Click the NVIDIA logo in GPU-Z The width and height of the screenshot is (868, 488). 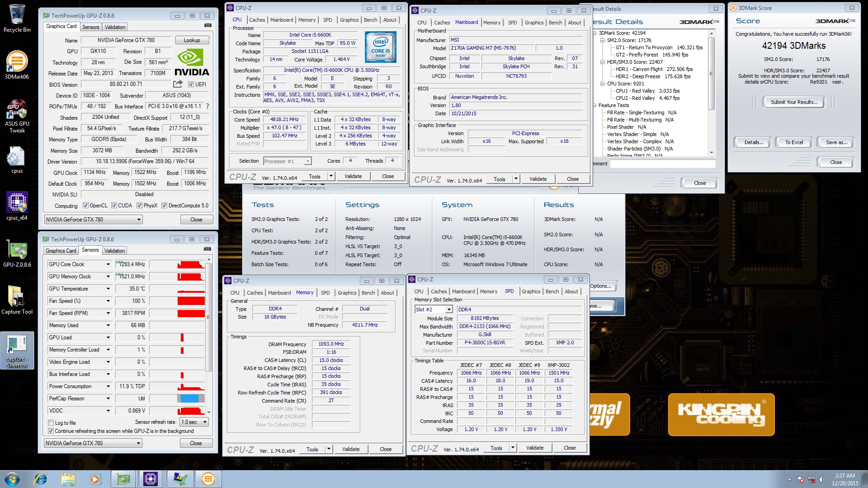click(x=192, y=63)
